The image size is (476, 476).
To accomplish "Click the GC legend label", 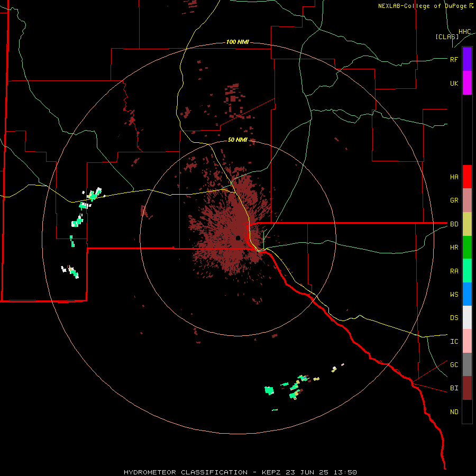I will [454, 365].
